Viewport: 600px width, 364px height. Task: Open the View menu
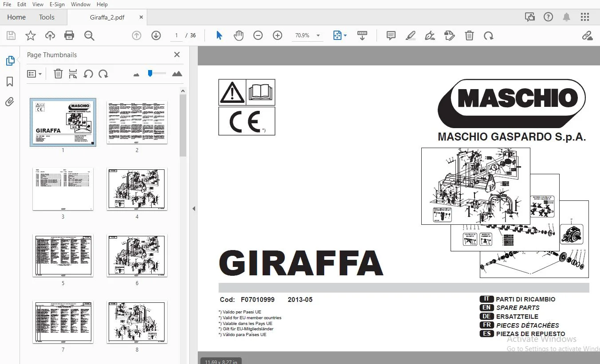[x=38, y=4]
